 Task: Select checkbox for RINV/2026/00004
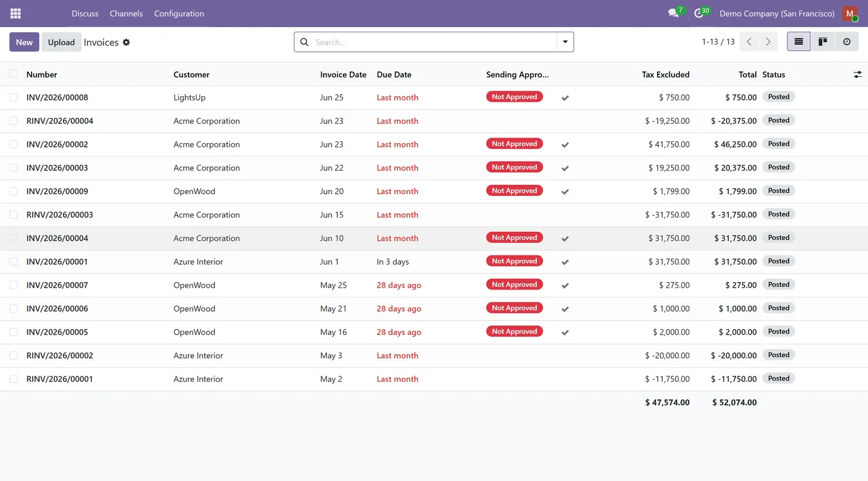(14, 121)
